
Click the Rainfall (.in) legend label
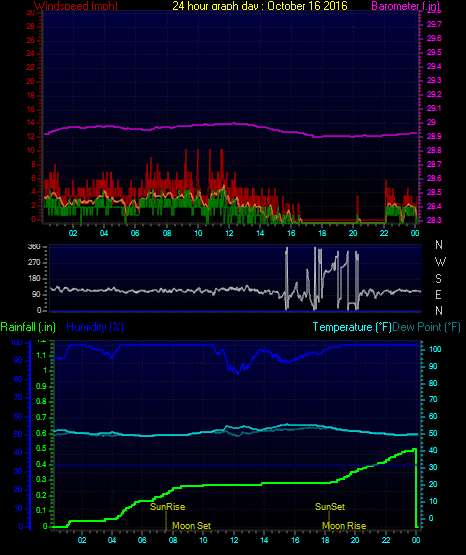tap(28, 327)
